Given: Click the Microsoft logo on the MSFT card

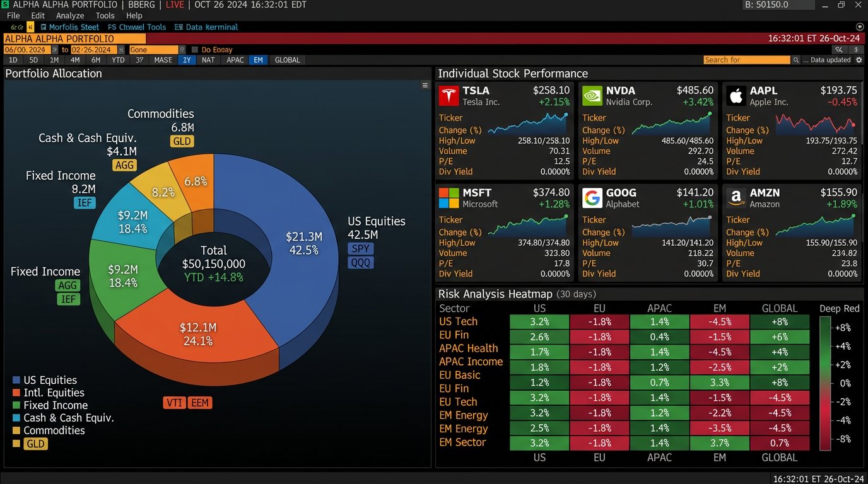Looking at the screenshot, I should point(449,198).
